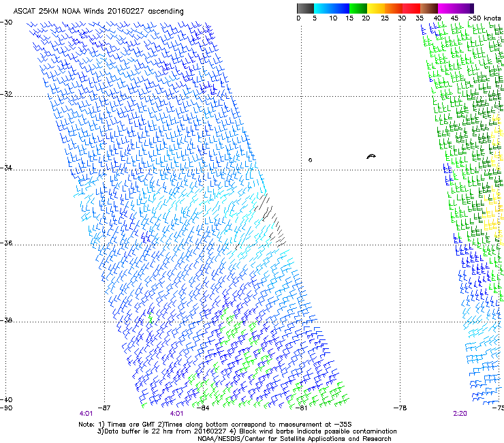
Task: Click the title 'ASCAT 25KM NOAA Winds 20160227 ascending'
Action: 98,12
